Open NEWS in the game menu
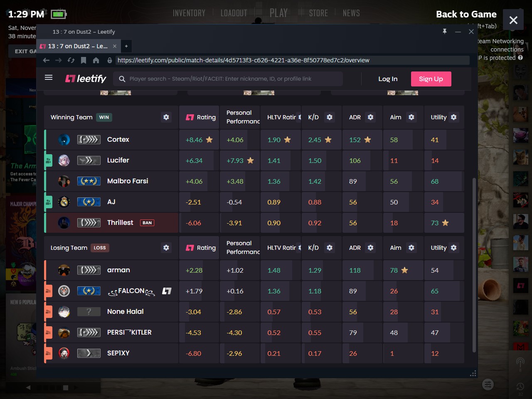Image resolution: width=532 pixels, height=399 pixels. pos(351,13)
